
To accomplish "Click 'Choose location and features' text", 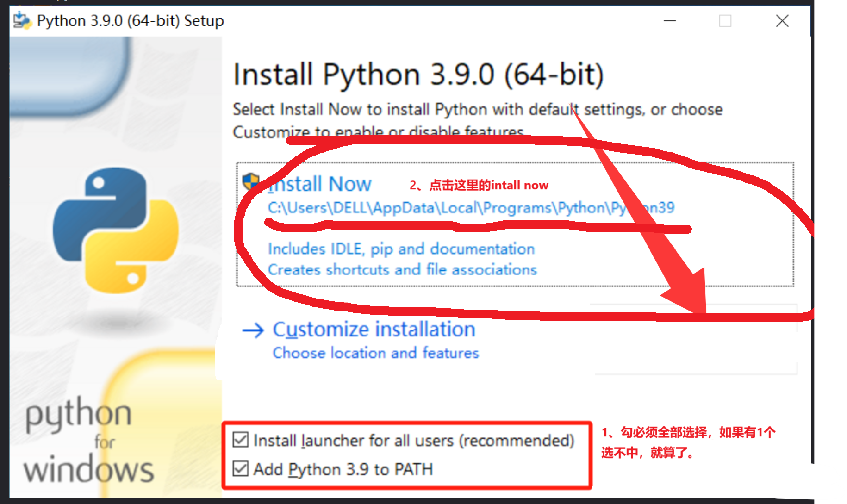I will tap(376, 353).
